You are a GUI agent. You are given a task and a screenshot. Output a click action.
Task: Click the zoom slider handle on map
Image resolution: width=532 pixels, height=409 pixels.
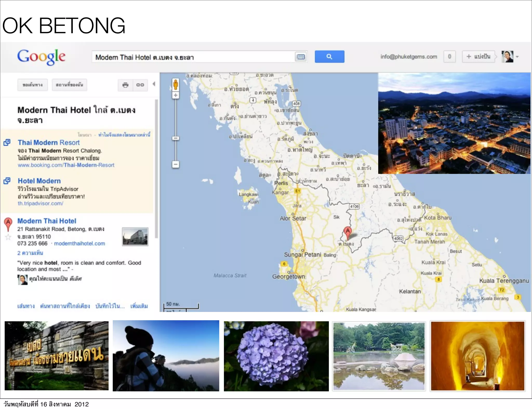click(x=176, y=138)
